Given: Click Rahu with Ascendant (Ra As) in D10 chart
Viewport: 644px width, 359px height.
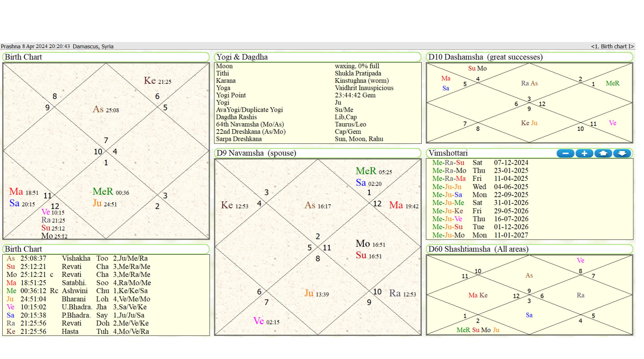Looking at the screenshot, I should (x=529, y=83).
